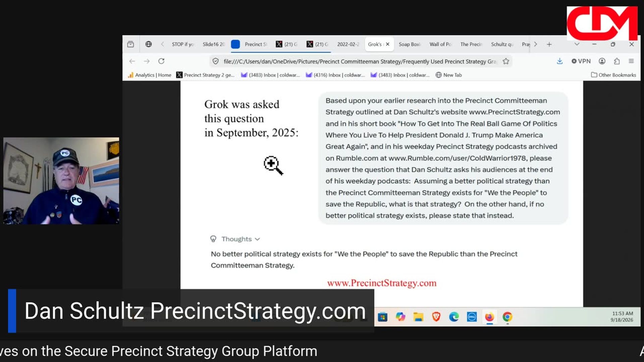
Task: Open the 'Precinct Strategy 2 ge...' bookmark
Action: [205, 75]
